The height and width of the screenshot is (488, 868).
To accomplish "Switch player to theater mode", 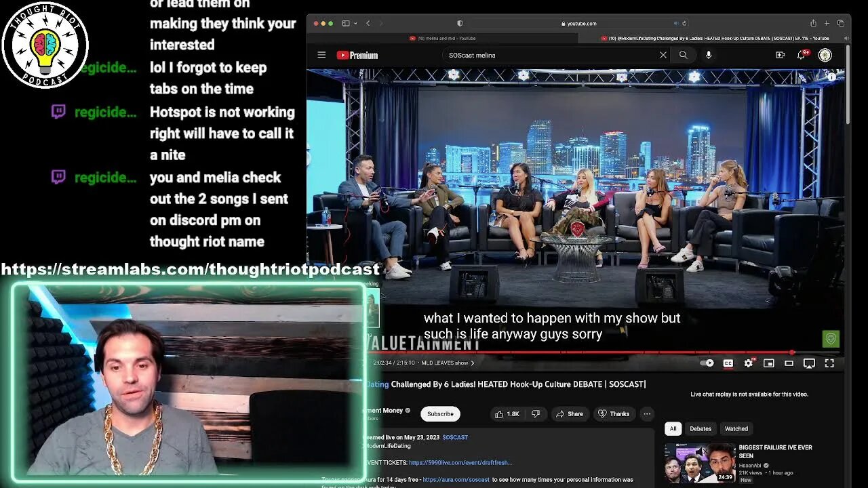I will pos(789,363).
